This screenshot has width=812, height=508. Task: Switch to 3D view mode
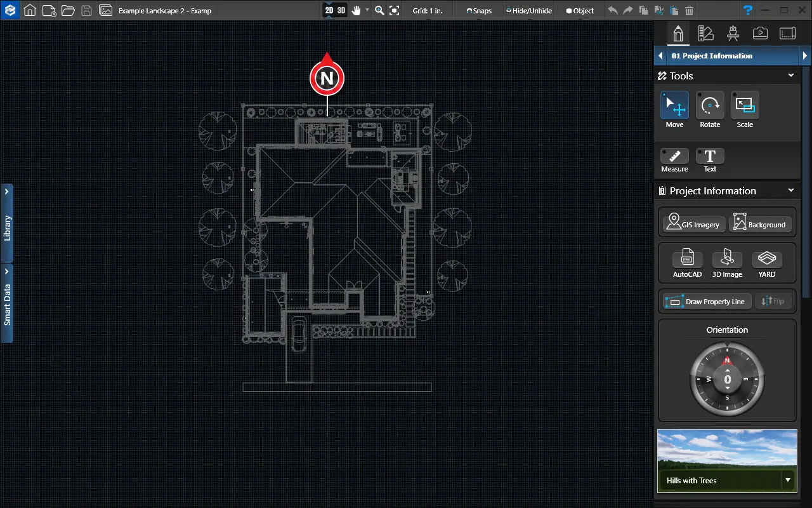coord(341,10)
